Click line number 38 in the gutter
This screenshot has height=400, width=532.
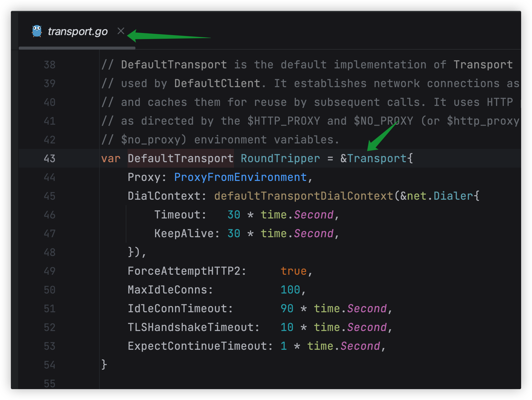point(50,65)
